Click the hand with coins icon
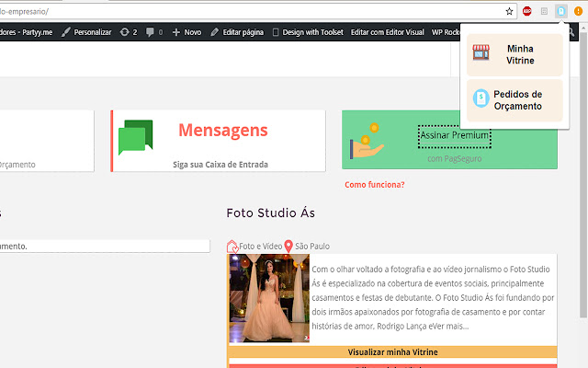588x368 pixels. point(367,141)
